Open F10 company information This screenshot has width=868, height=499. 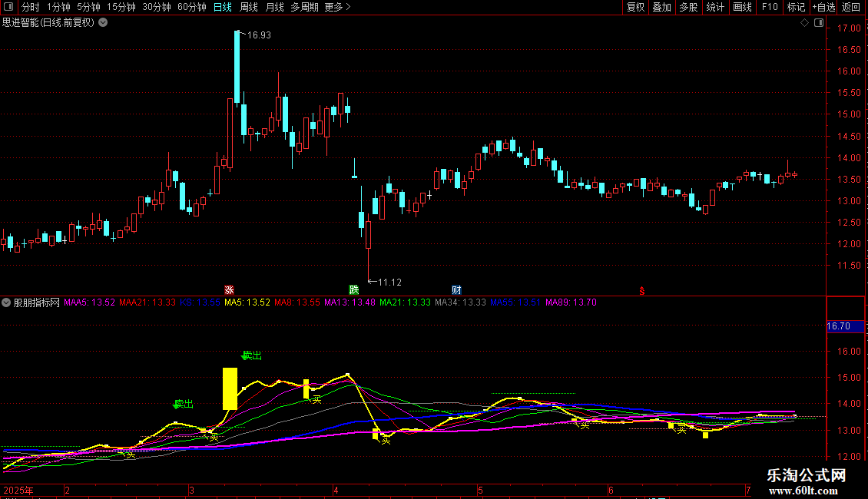[x=770, y=7]
